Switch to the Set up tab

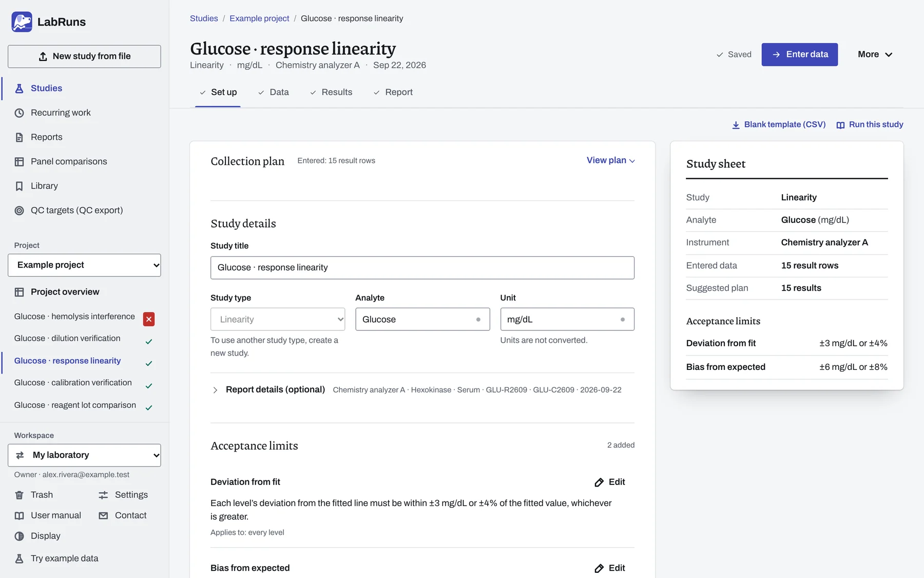(x=218, y=92)
